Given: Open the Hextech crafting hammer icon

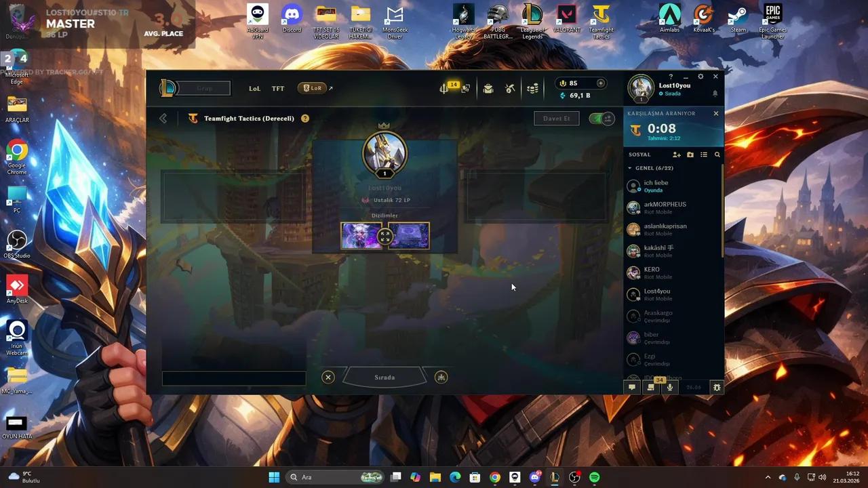Looking at the screenshot, I should (510, 88).
